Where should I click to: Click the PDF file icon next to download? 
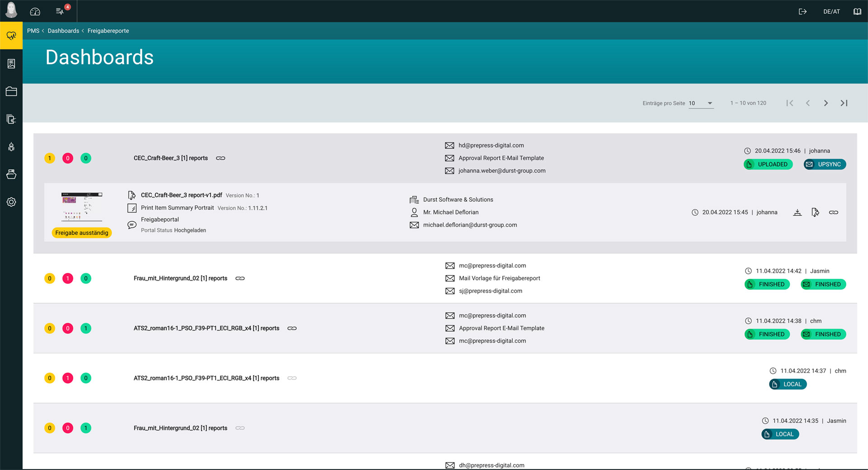[815, 212]
